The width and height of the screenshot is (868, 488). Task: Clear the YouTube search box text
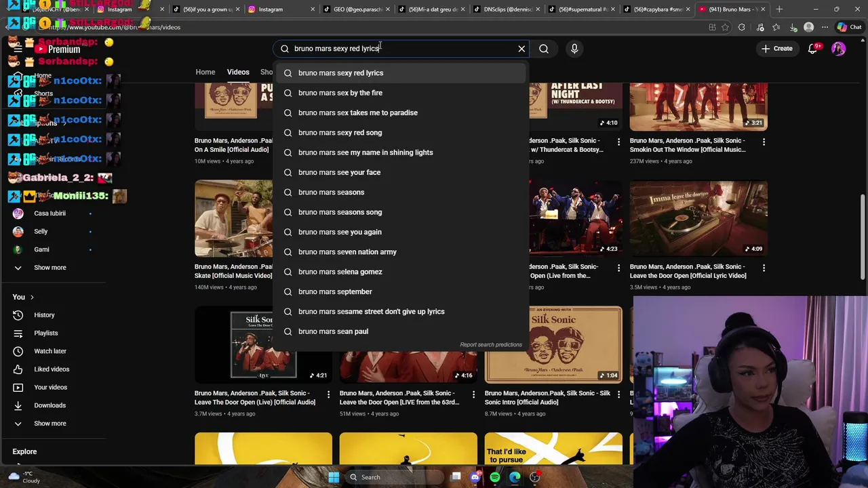pyautogui.click(x=521, y=49)
